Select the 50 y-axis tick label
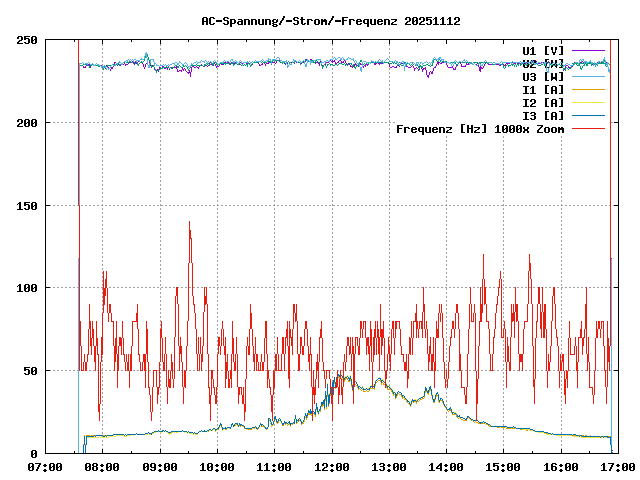Viewport: 640px width, 480px height. 32,371
